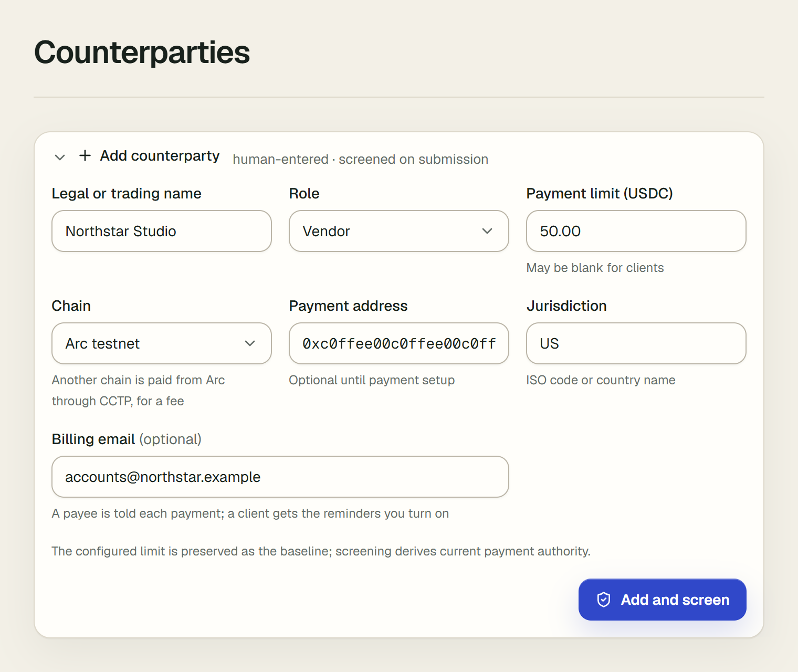This screenshot has width=798, height=672.
Task: Click the 'Jurisdiction' field label
Action: [566, 306]
